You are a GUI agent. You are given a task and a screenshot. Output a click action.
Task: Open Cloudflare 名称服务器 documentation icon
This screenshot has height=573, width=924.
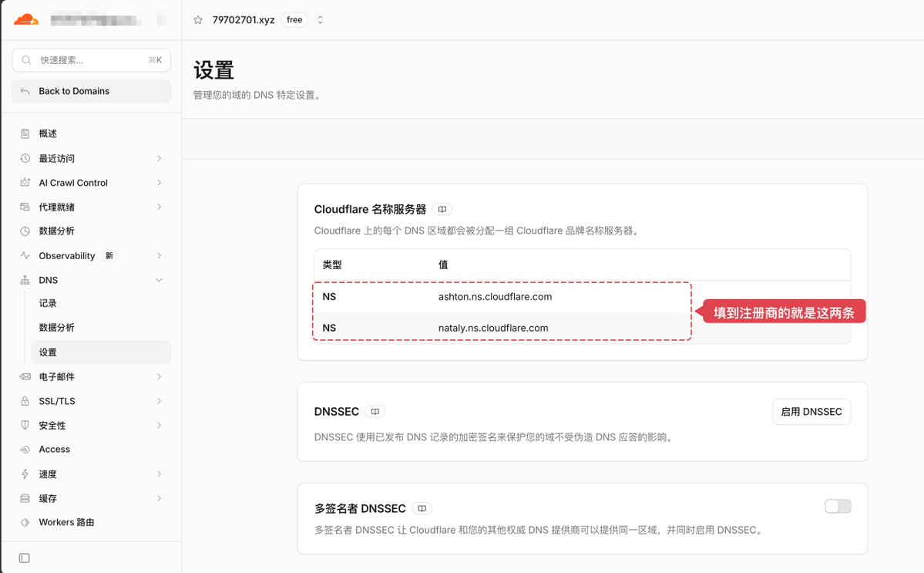pos(442,209)
